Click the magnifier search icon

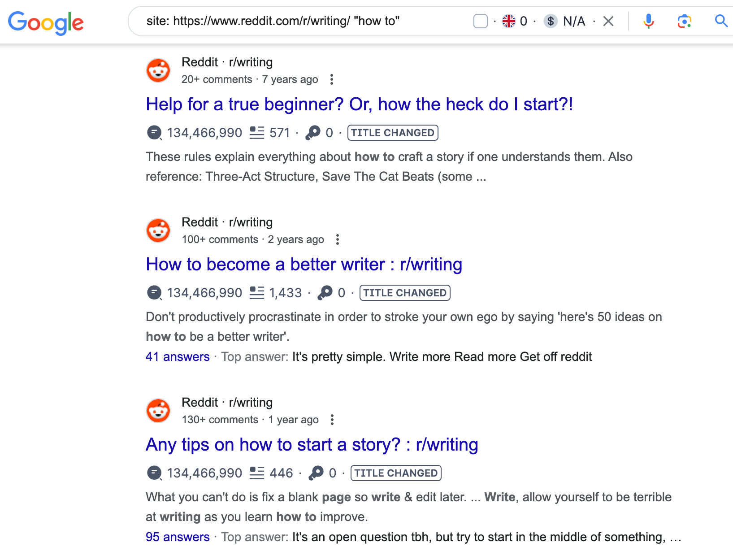coord(720,21)
